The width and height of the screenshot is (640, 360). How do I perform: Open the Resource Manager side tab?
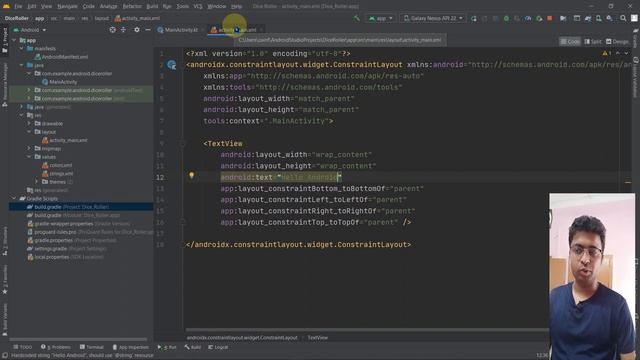(5, 85)
